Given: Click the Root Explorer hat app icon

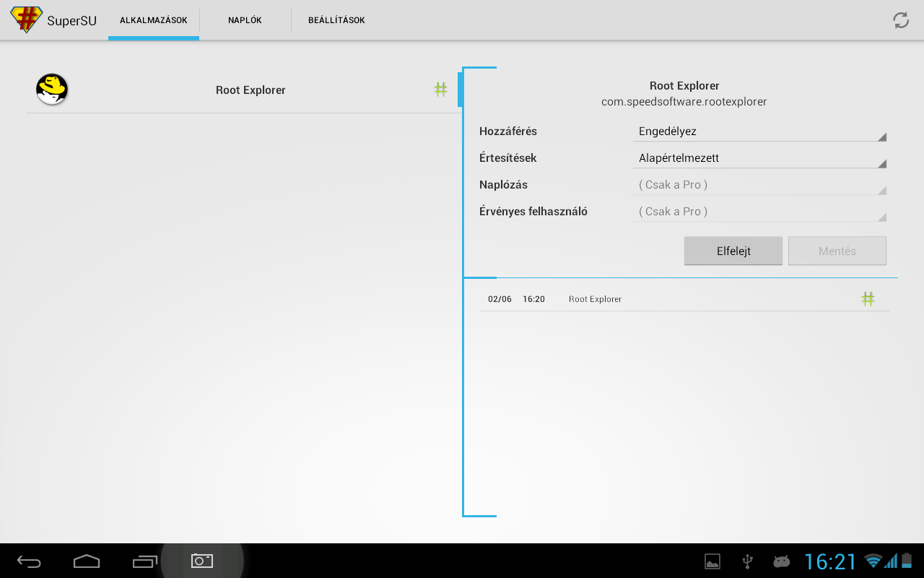Looking at the screenshot, I should pyautogui.click(x=52, y=90).
